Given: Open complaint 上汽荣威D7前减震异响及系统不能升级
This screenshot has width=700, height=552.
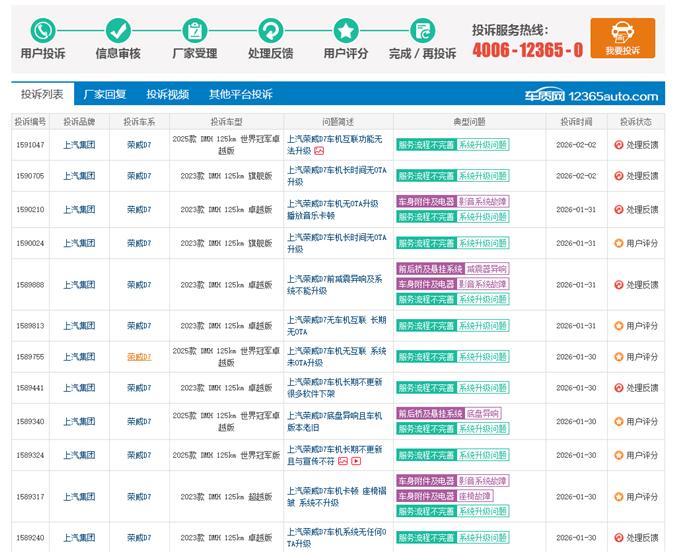Looking at the screenshot, I should (x=334, y=285).
